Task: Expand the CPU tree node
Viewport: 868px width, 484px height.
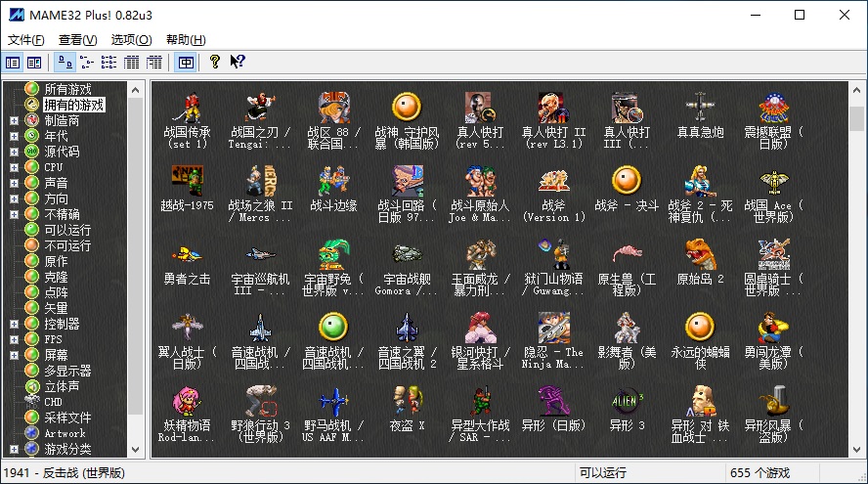Action: click(15, 167)
